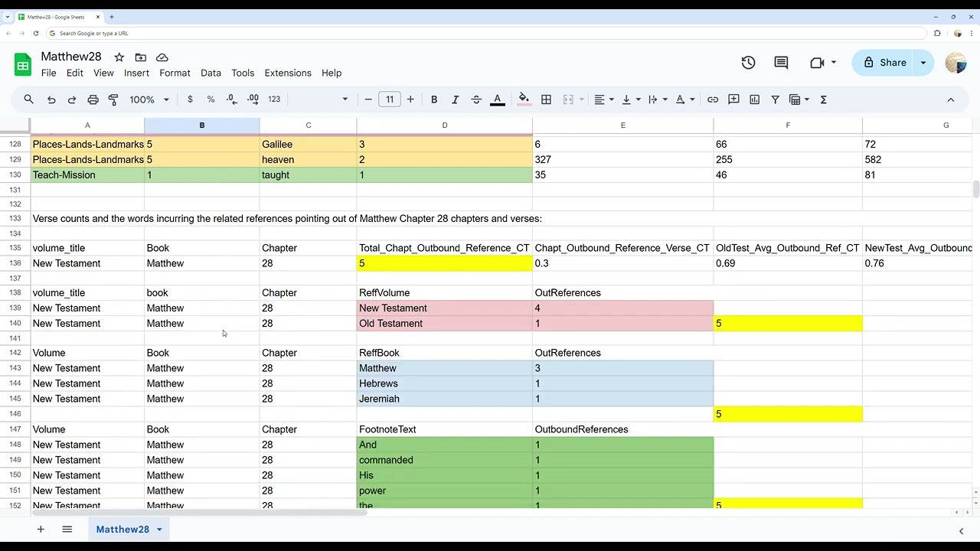Decrease font size with minus button
The width and height of the screenshot is (980, 551).
[368, 99]
